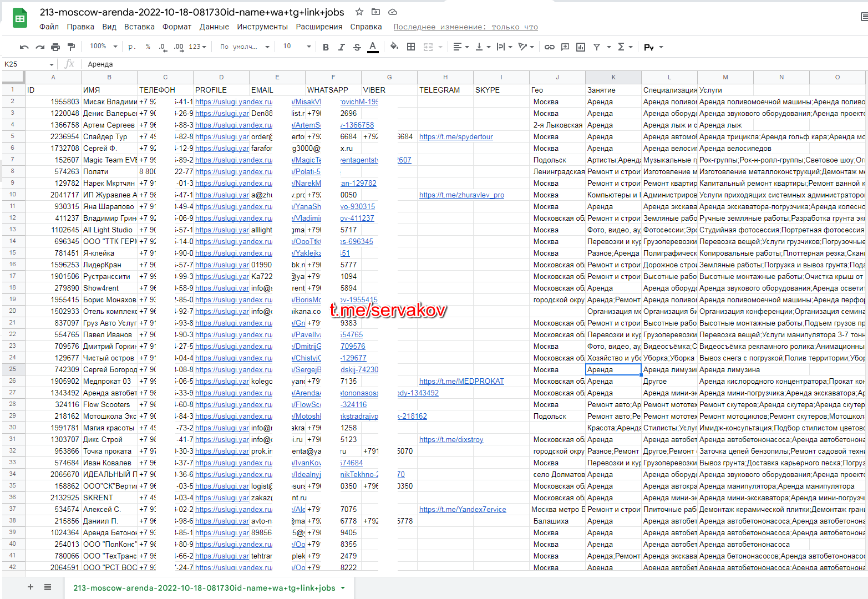Open horizontal align dropdown
868x599 pixels.
click(x=461, y=47)
